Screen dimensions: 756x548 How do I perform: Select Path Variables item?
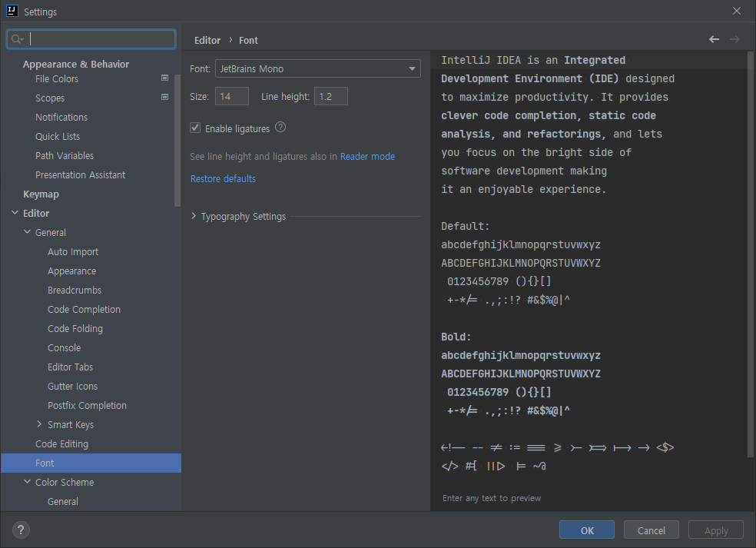click(64, 156)
